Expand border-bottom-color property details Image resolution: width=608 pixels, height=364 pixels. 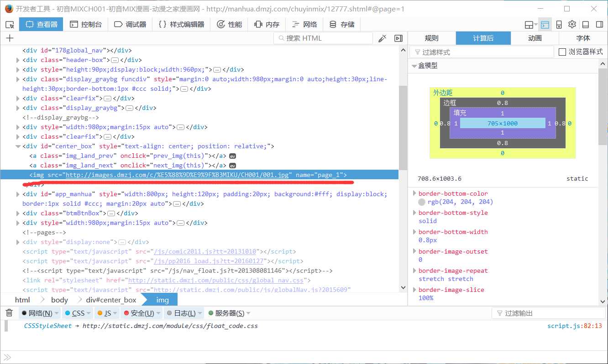tap(414, 194)
